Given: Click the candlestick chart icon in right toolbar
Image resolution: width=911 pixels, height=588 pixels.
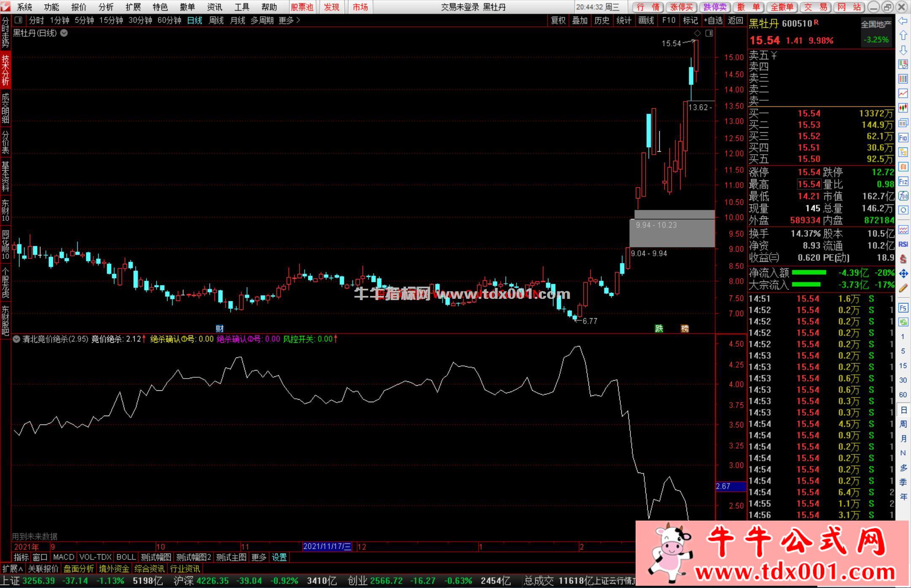Looking at the screenshot, I should (903, 108).
